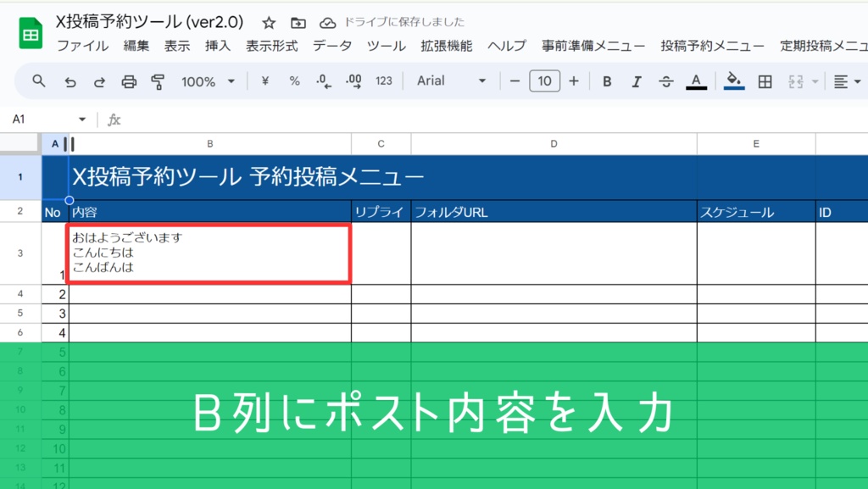Screen dimensions: 868x489
Task: Click the merge cells icon
Action: click(x=795, y=81)
